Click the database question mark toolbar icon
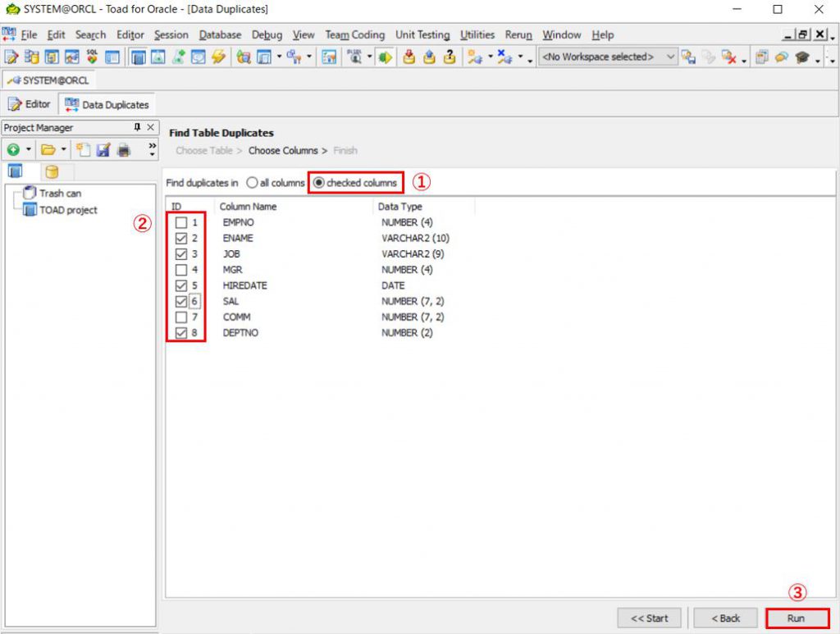The width and height of the screenshot is (840, 634). (x=450, y=57)
